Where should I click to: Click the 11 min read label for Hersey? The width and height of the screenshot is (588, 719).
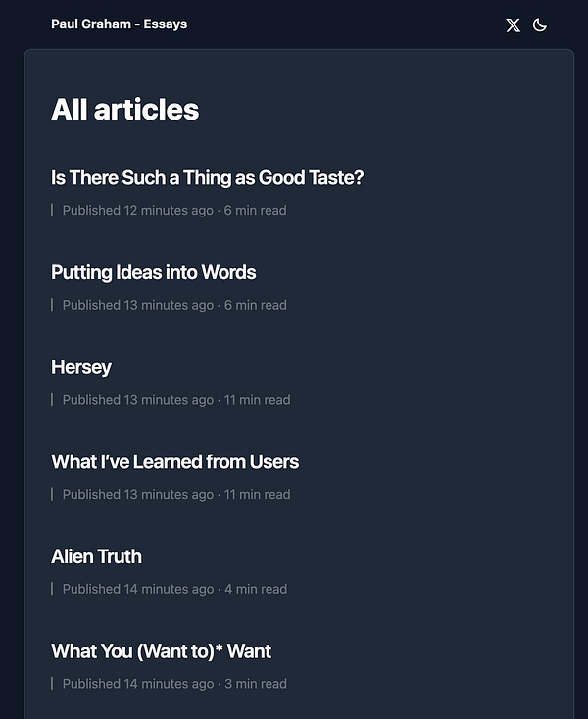(258, 400)
